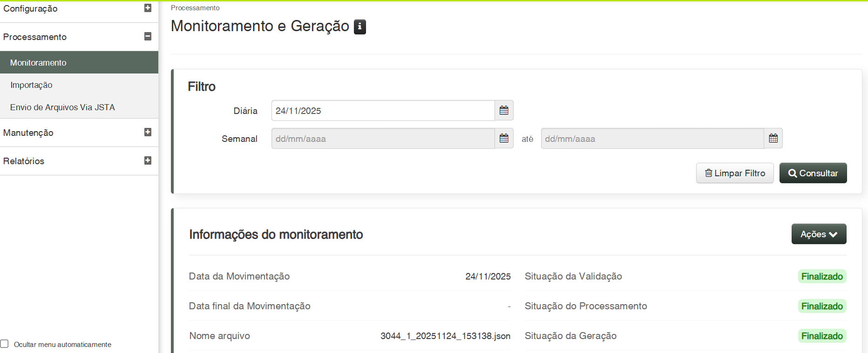
Task: Focus the Semanal start date field
Action: pos(383,139)
